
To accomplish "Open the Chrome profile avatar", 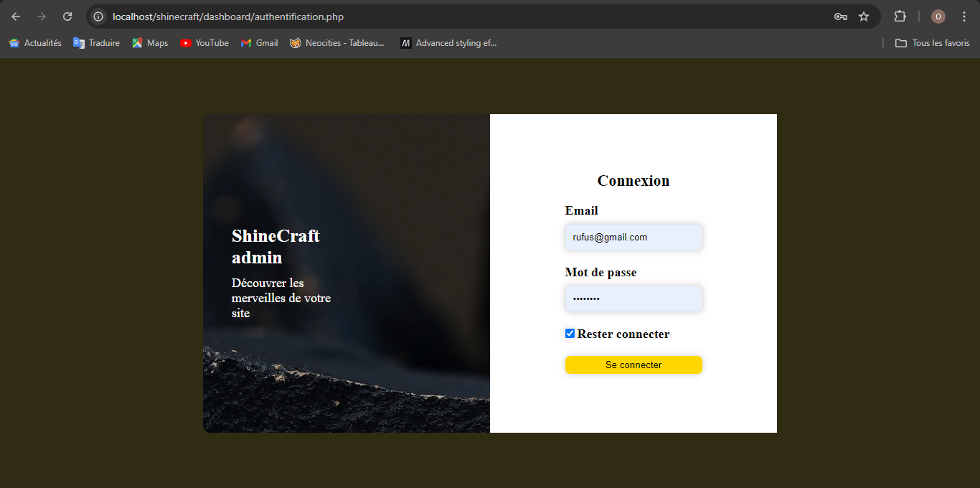I will [938, 17].
